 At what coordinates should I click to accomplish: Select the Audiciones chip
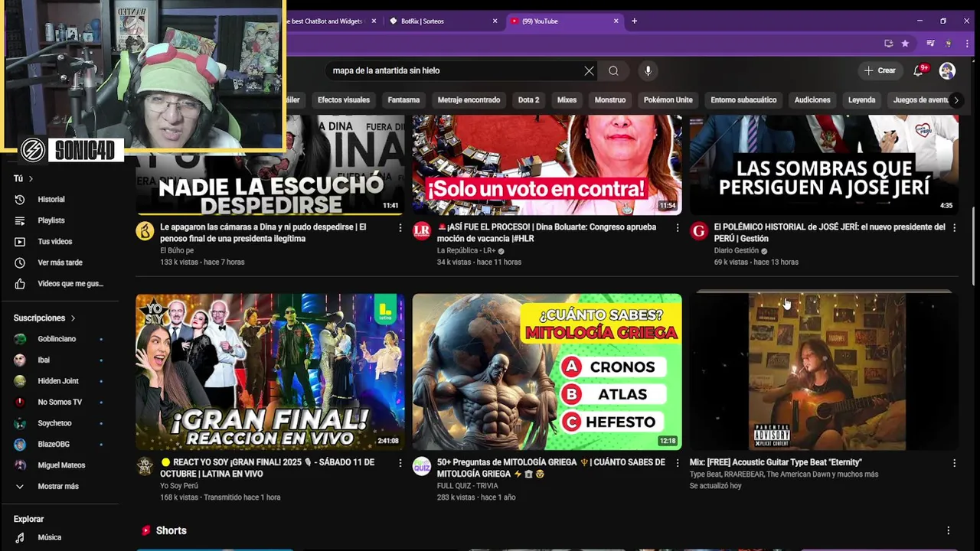[812, 100]
